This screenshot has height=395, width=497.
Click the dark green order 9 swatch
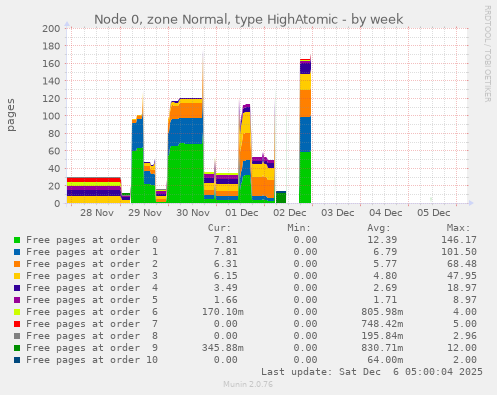click(17, 348)
